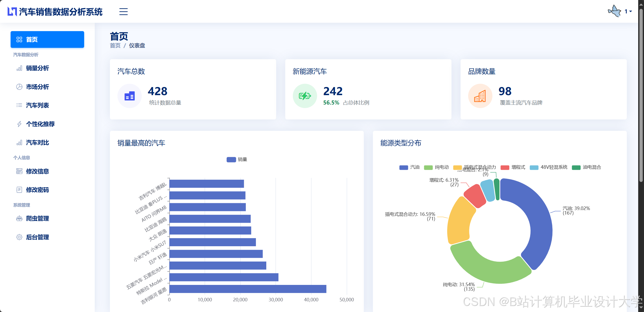Click the blue building icon in 汽车总数 card
This screenshot has height=312, width=644.
[130, 96]
